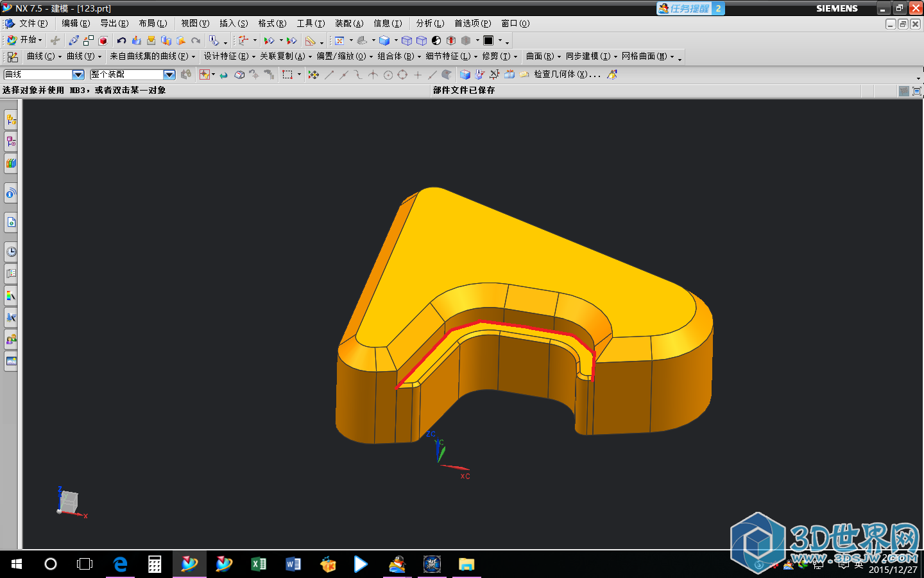
Task: Toggle the Point on Curve snap option
Action: pos(432,74)
